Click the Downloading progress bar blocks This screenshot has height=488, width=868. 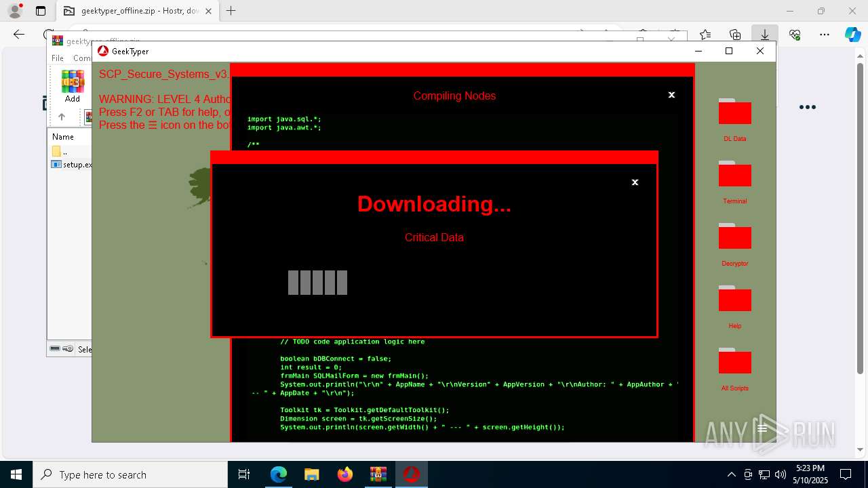pos(317,283)
